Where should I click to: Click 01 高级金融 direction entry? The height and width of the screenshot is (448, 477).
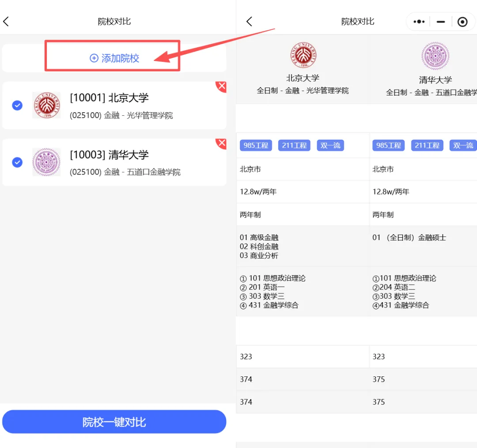(259, 237)
